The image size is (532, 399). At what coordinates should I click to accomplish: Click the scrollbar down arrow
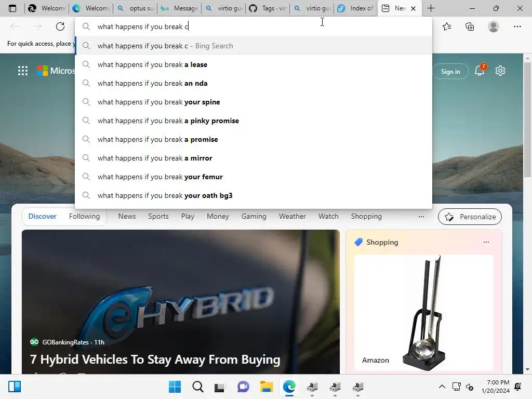527,369
